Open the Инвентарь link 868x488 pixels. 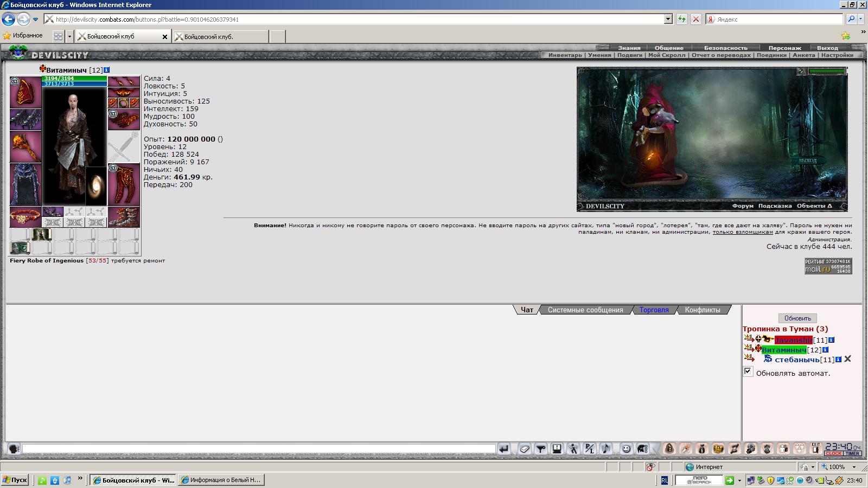click(565, 55)
